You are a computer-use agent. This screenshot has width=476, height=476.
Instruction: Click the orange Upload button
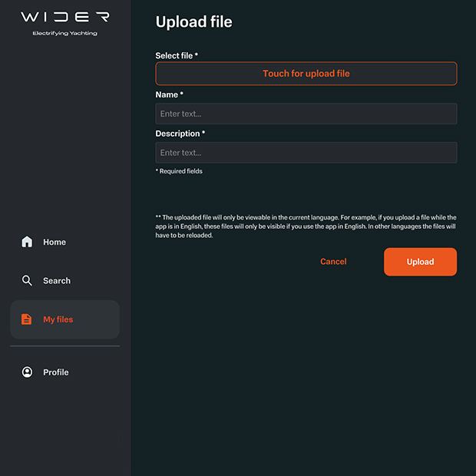point(420,262)
